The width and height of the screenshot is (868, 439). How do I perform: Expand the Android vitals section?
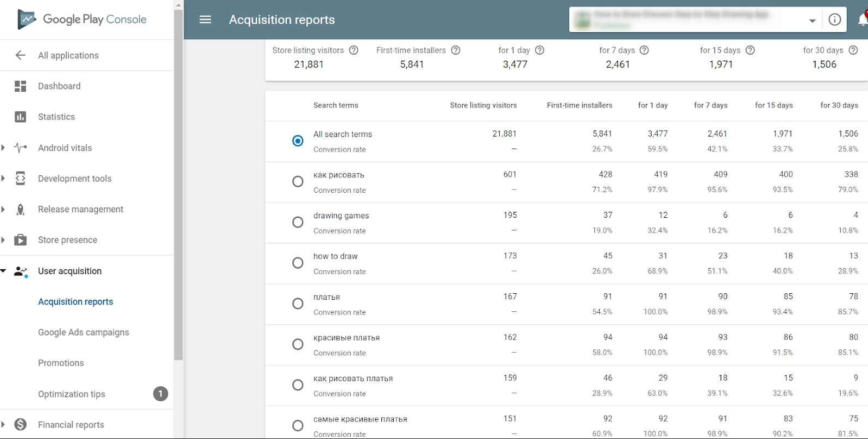click(3, 147)
